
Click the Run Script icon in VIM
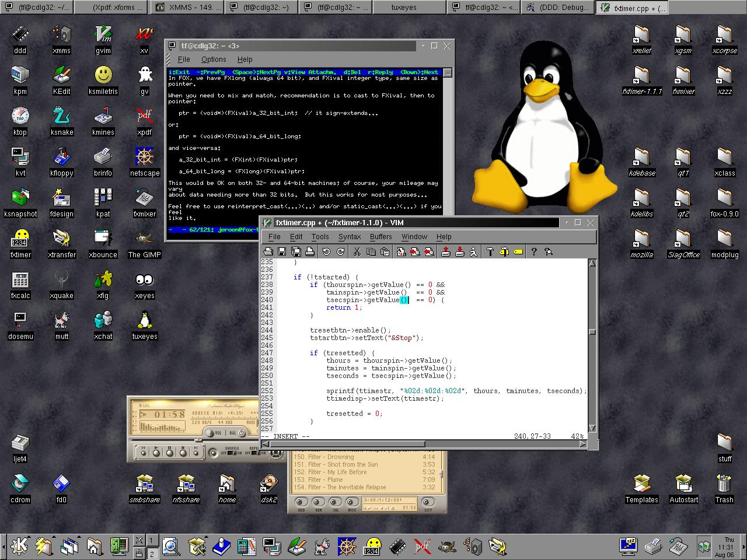(x=473, y=251)
